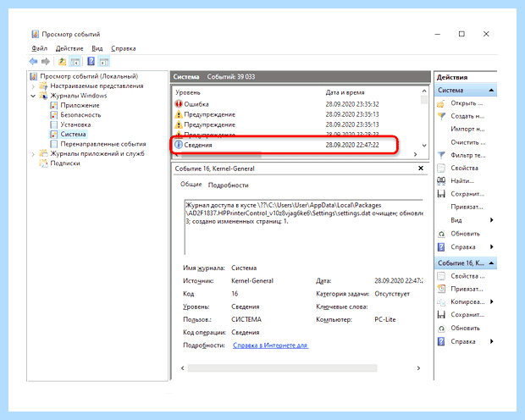Click the help icon under Система actions
The height and width of the screenshot is (420, 525).
point(441,247)
